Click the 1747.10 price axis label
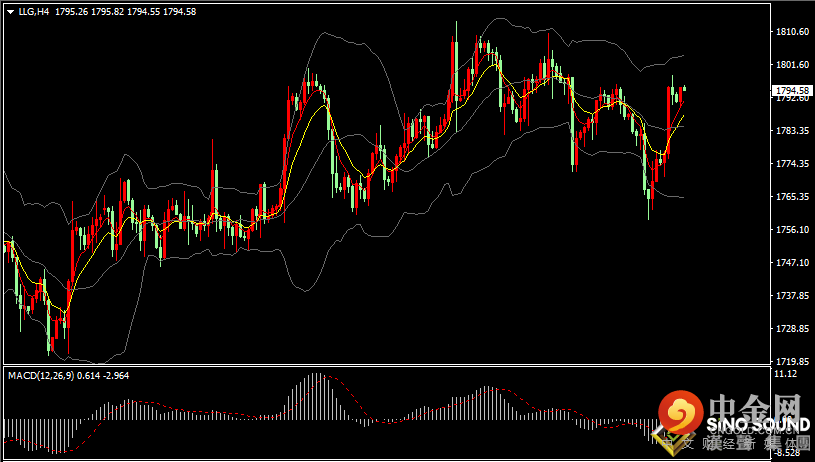The height and width of the screenshot is (462, 815). click(792, 262)
